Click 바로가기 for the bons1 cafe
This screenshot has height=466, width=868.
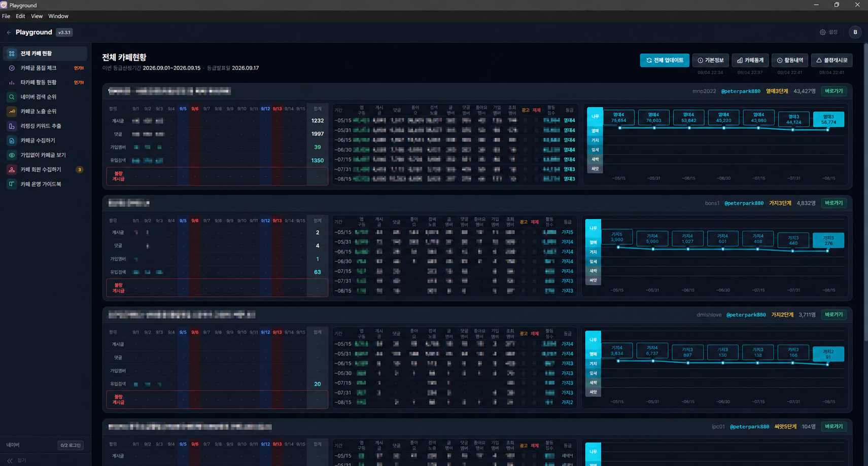834,203
